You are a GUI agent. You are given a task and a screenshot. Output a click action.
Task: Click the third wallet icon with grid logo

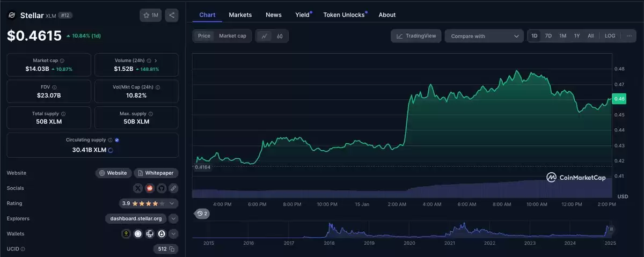pyautogui.click(x=150, y=234)
